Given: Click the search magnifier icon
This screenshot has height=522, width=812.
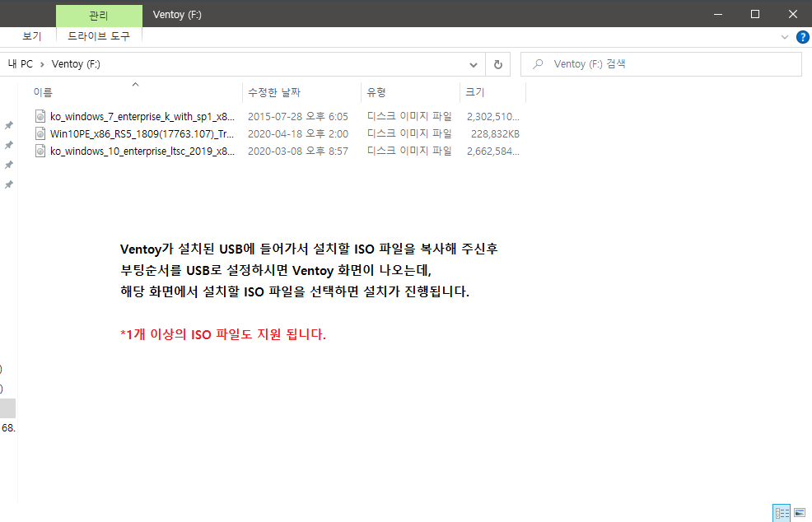Looking at the screenshot, I should point(538,64).
